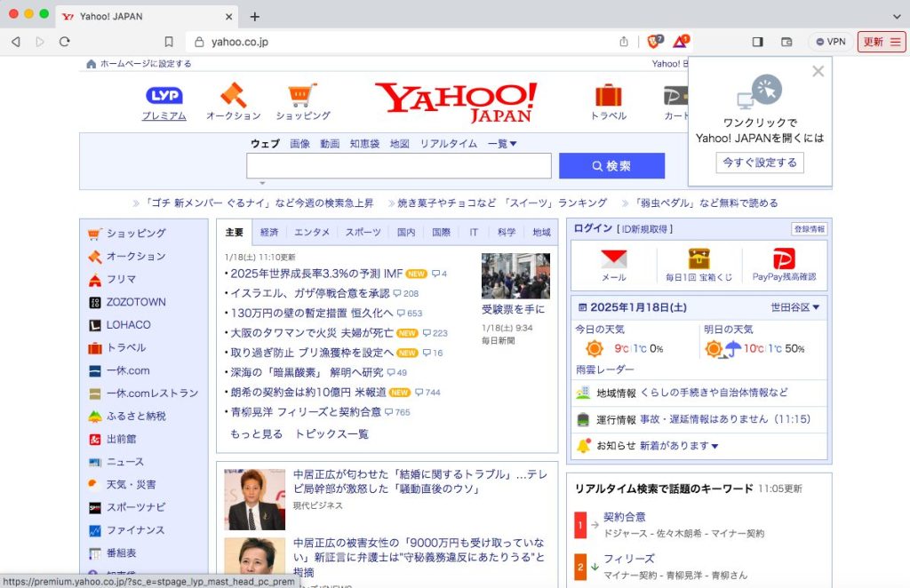This screenshot has width=910, height=588.
Task: Open the Auction hammer icon in header
Action: tap(234, 96)
